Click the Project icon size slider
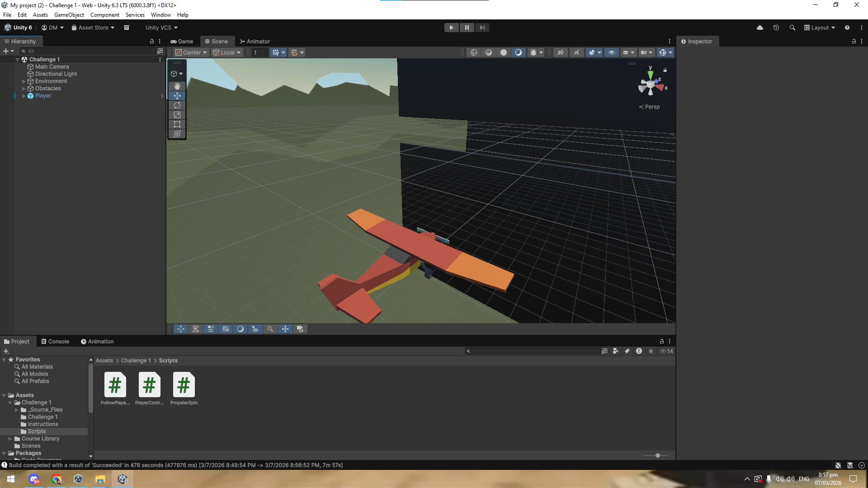 click(657, 455)
